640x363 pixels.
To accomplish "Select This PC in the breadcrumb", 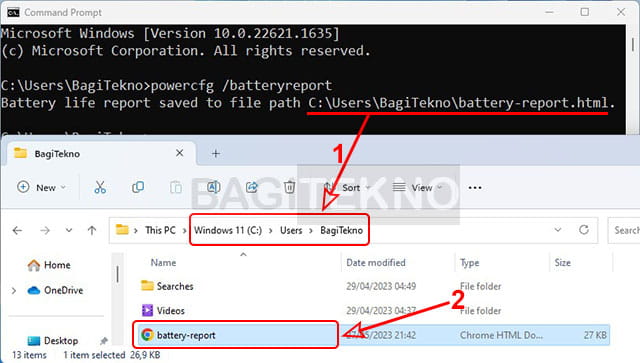I will (160, 230).
